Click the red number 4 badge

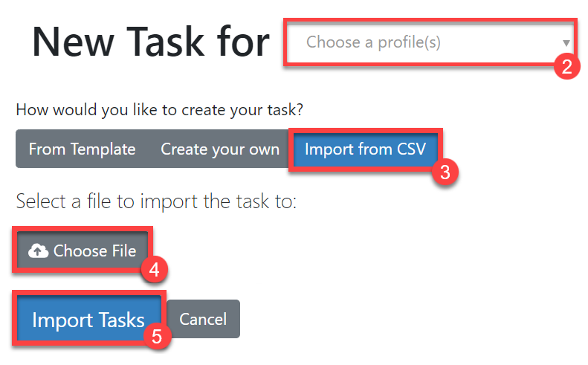coord(155,271)
